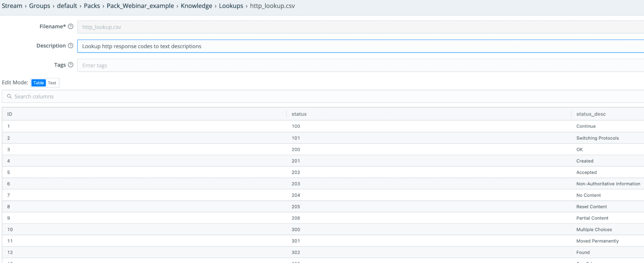The height and width of the screenshot is (263, 644).
Task: Go to Pack_Webinar_example breadcrumb
Action: [140, 6]
